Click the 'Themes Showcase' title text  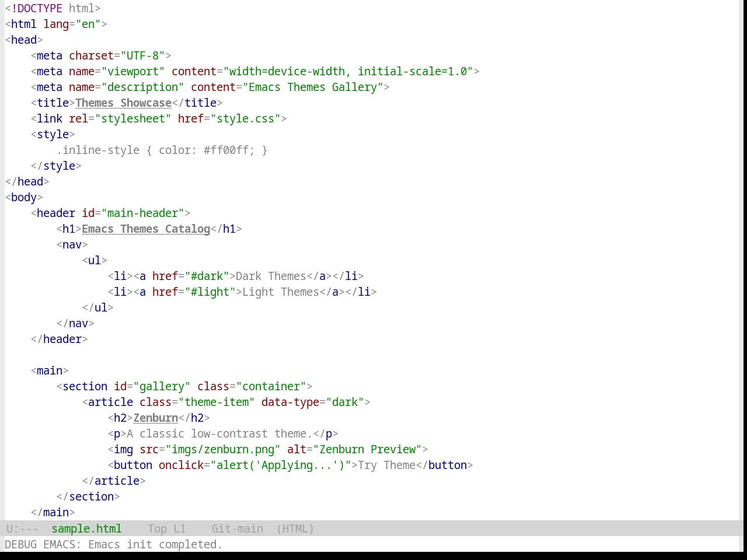point(124,103)
